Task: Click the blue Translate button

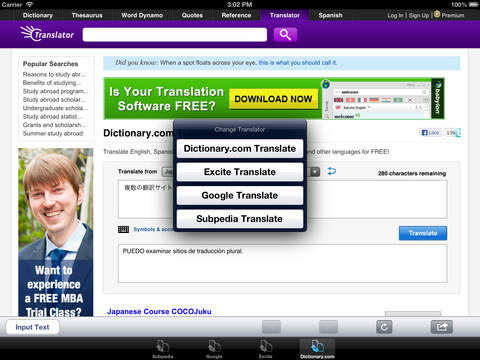Action: pos(423,233)
